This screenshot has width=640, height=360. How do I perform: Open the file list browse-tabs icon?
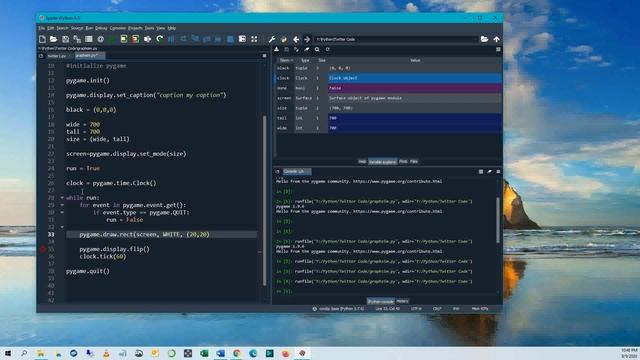[89, 39]
